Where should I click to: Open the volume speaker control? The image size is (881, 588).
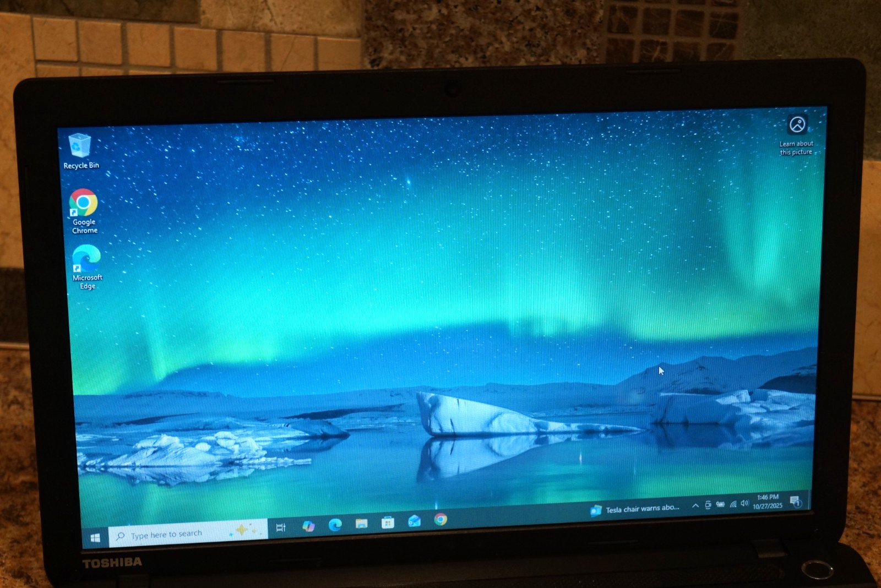pyautogui.click(x=745, y=503)
